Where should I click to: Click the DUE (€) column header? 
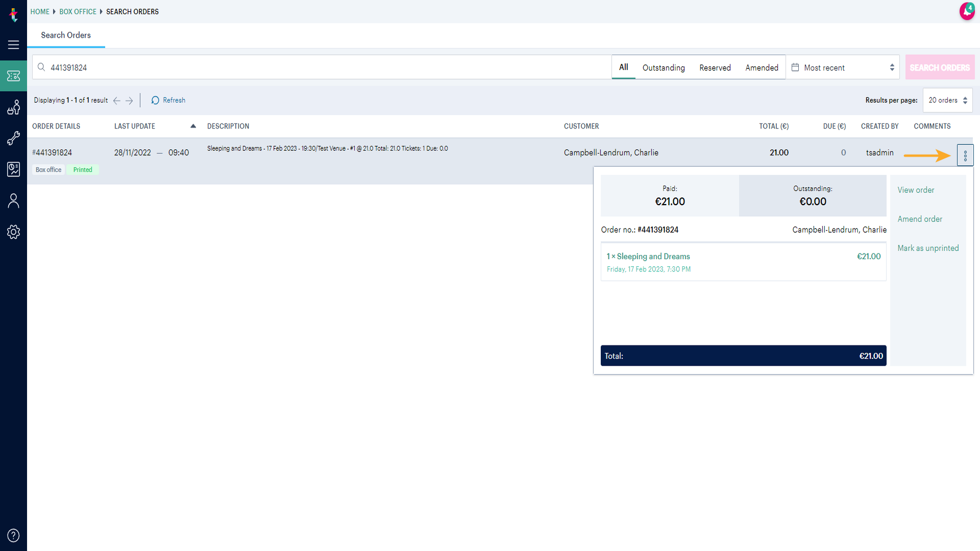835,126
